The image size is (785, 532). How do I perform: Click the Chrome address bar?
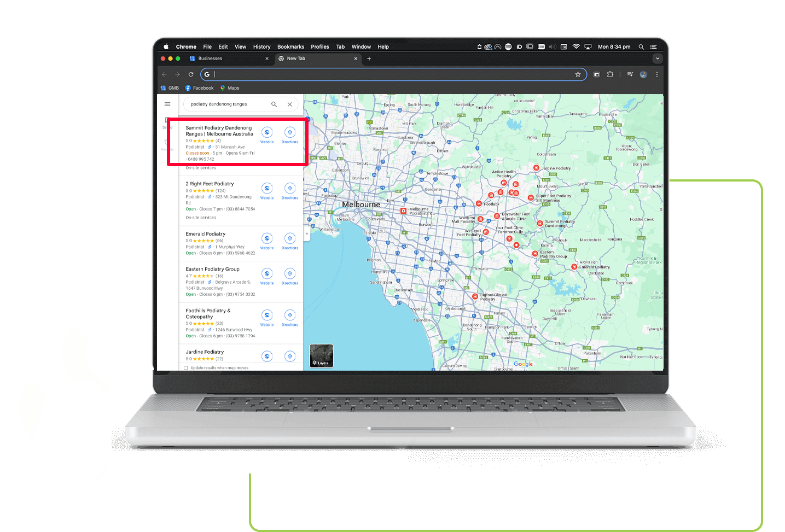point(393,74)
